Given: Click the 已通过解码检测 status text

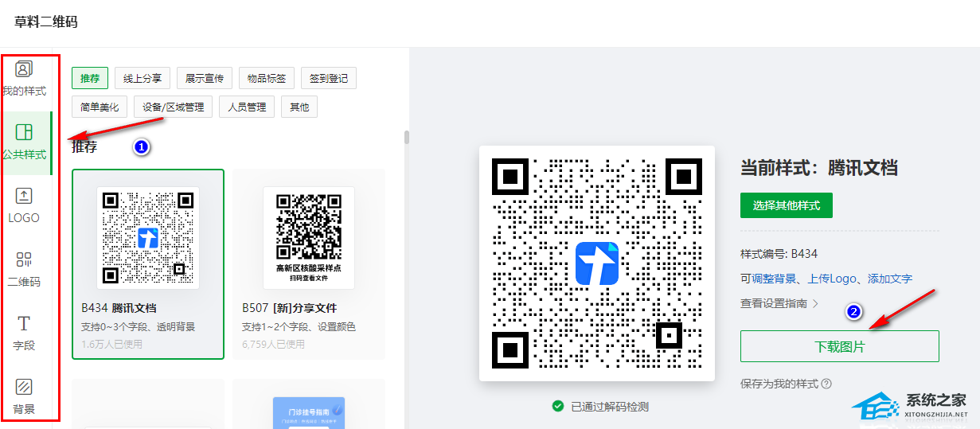Looking at the screenshot, I should click(x=610, y=406).
